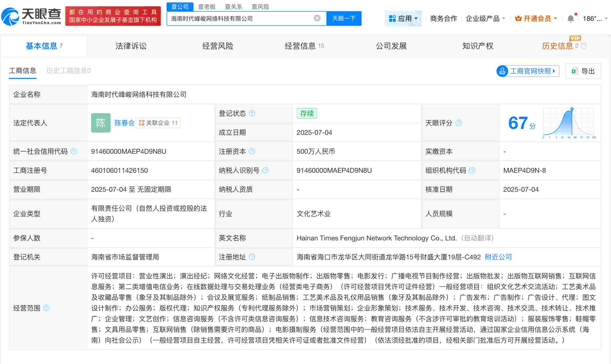Click the help icon beside 天眼评分
The height and width of the screenshot is (364, 611).
point(459,123)
